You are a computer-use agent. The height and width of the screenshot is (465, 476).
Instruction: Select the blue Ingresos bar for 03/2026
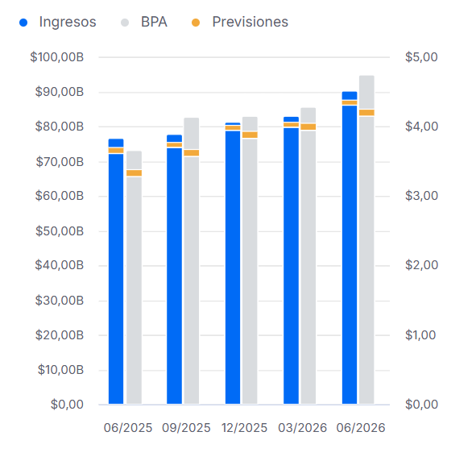pos(291,260)
